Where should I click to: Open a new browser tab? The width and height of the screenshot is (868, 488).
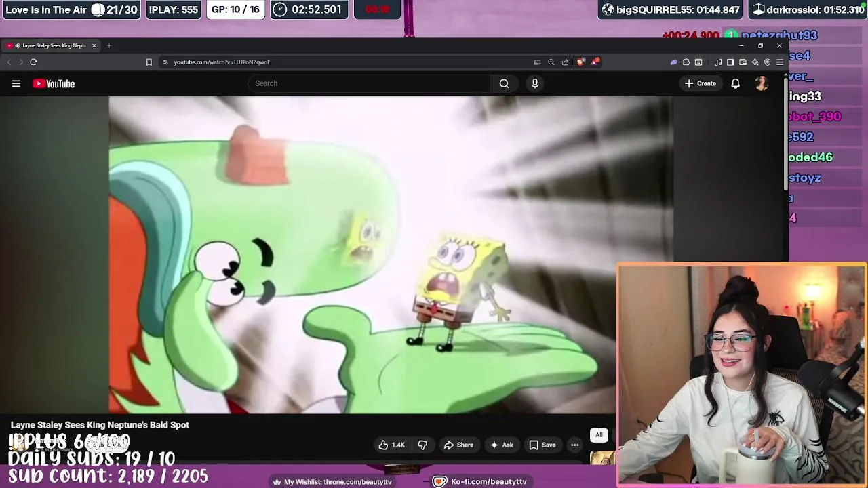click(109, 45)
